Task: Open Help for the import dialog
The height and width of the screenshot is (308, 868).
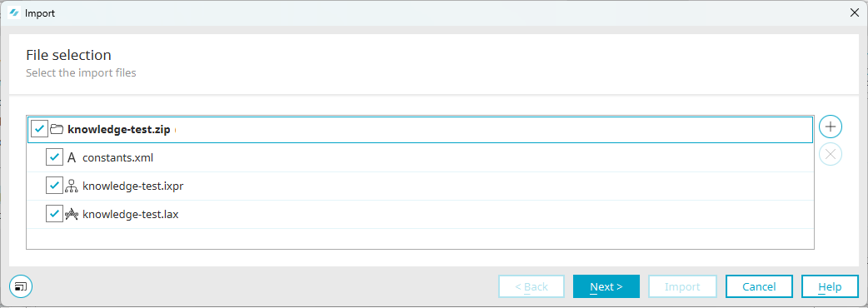Action: 829,286
